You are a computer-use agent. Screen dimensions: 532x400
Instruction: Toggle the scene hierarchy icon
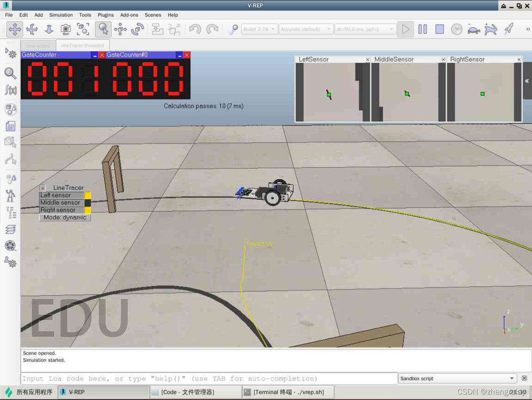tap(11, 212)
